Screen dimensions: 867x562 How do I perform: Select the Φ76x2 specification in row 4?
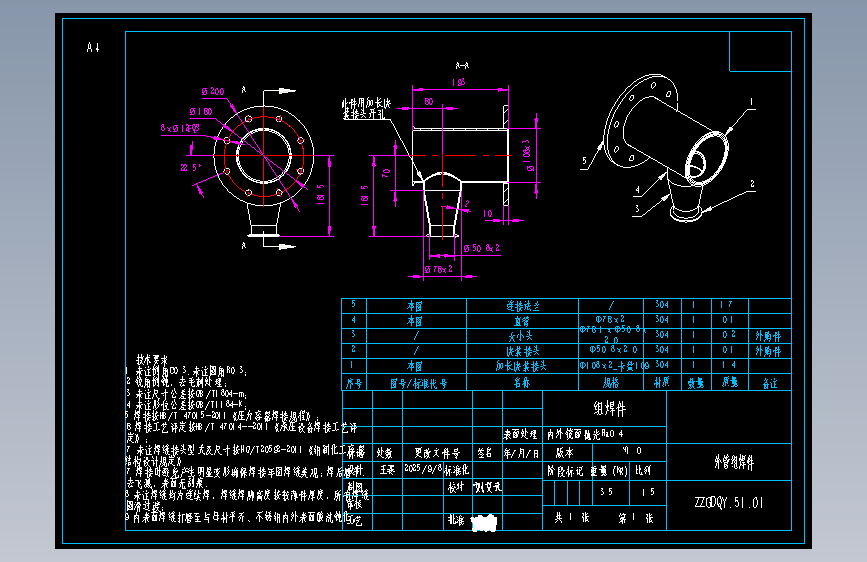(610, 319)
